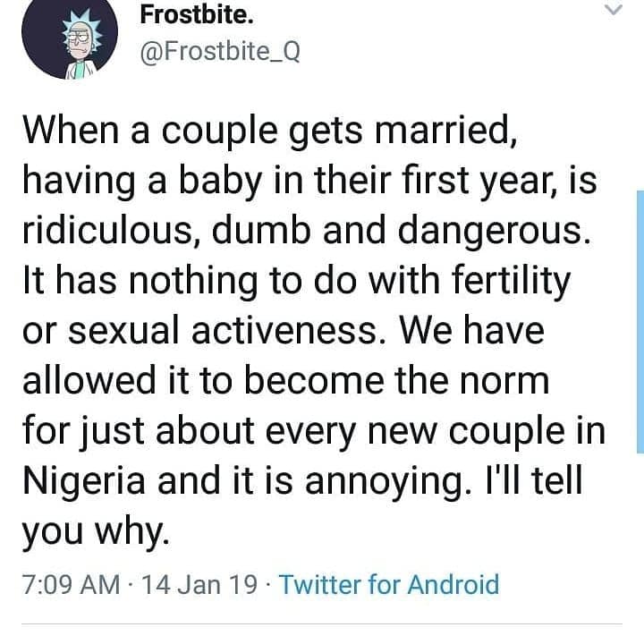Screen dimensions: 644x644
Task: Tap the word "Nigeria" in the tweet
Action: (x=84, y=481)
